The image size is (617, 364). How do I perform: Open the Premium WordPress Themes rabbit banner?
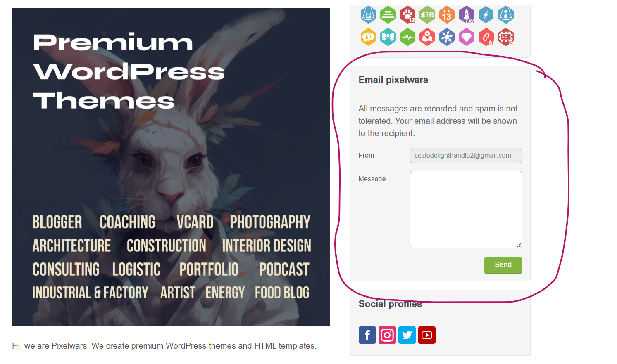(171, 167)
